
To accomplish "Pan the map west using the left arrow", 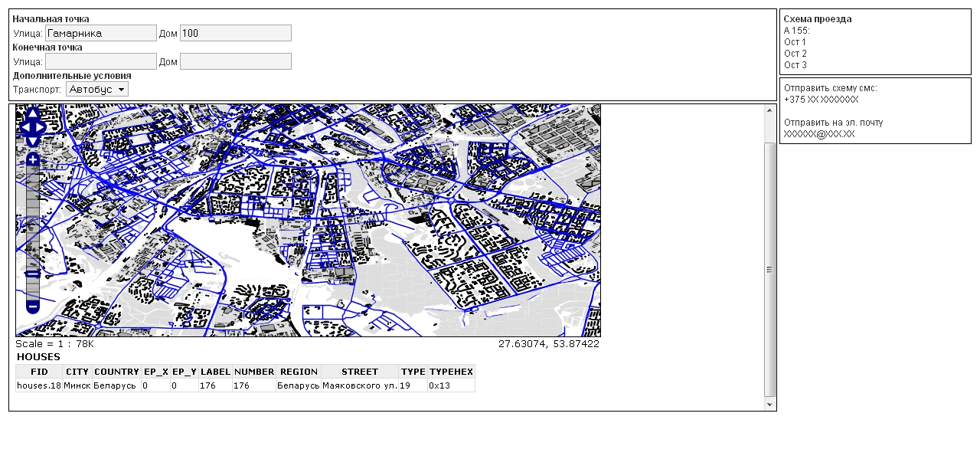I will 25,126.
